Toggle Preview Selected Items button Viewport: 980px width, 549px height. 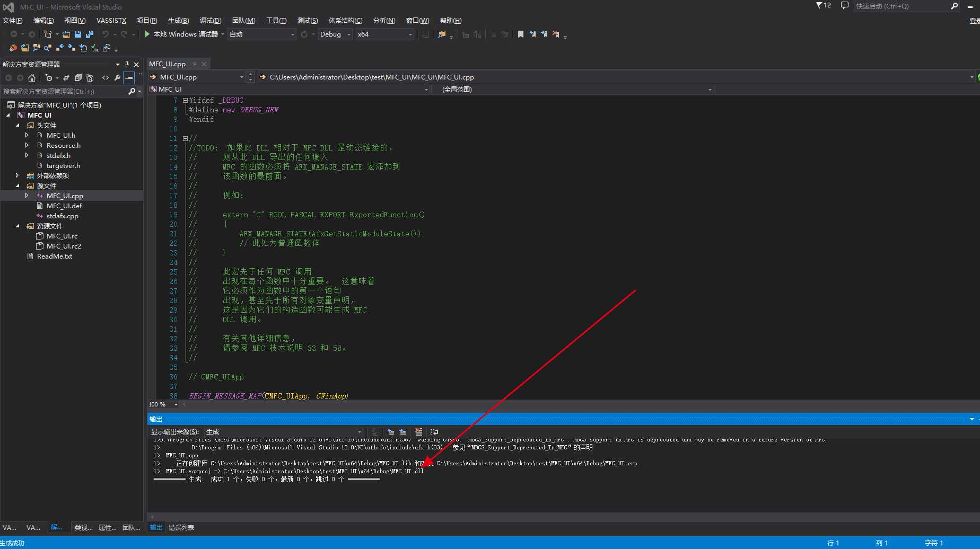[x=129, y=78]
